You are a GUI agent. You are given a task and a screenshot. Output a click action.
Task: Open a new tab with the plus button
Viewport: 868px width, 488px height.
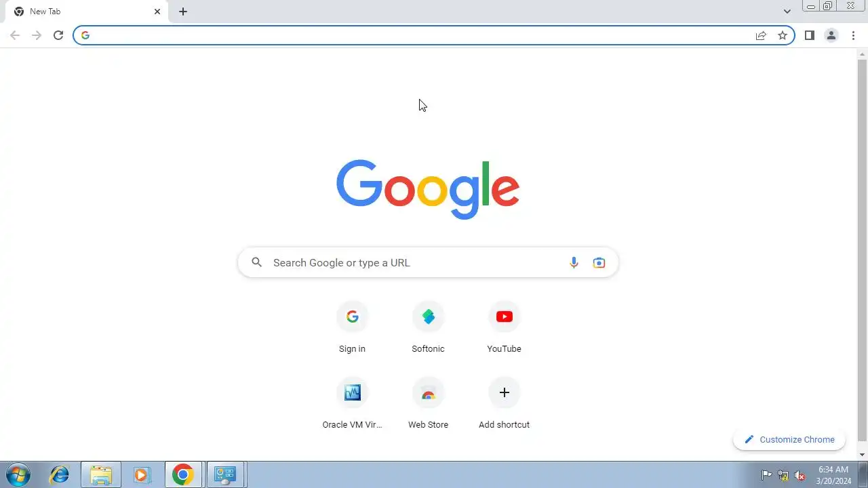coord(183,12)
